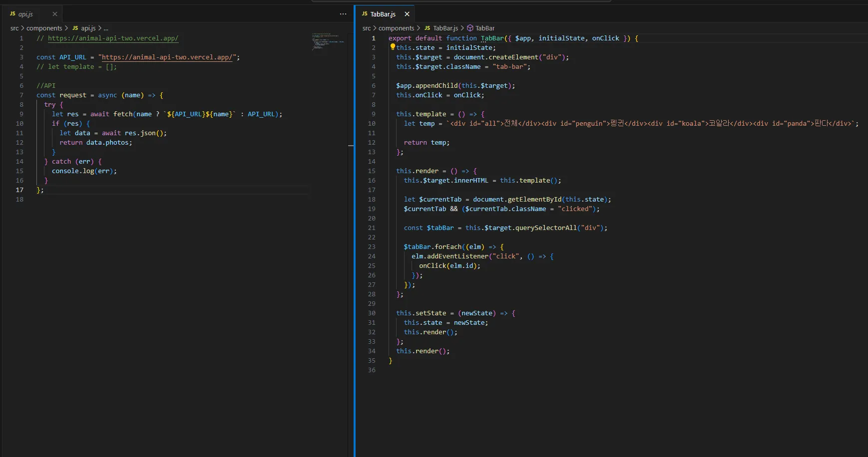
Task: Click the JS file icon on api.js tab
Action: (12, 14)
